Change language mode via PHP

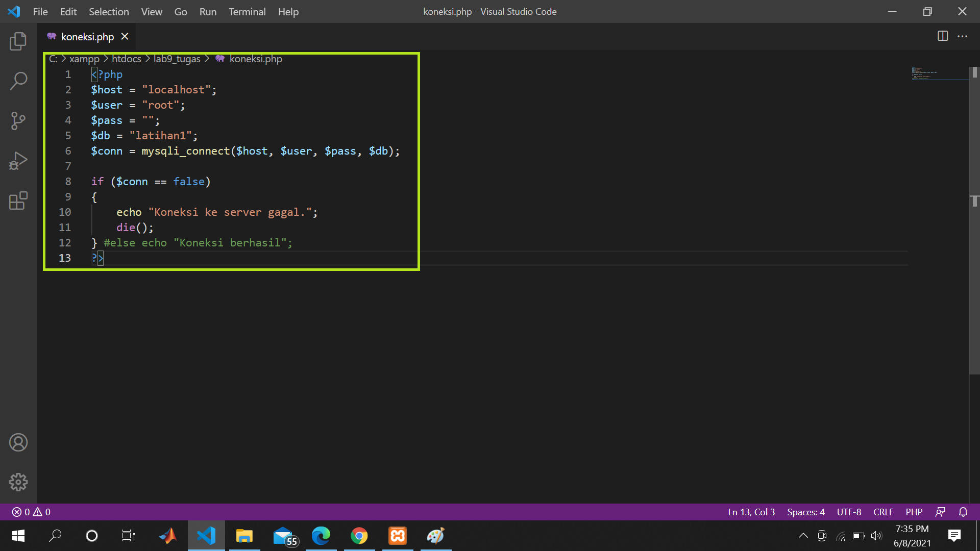click(914, 512)
